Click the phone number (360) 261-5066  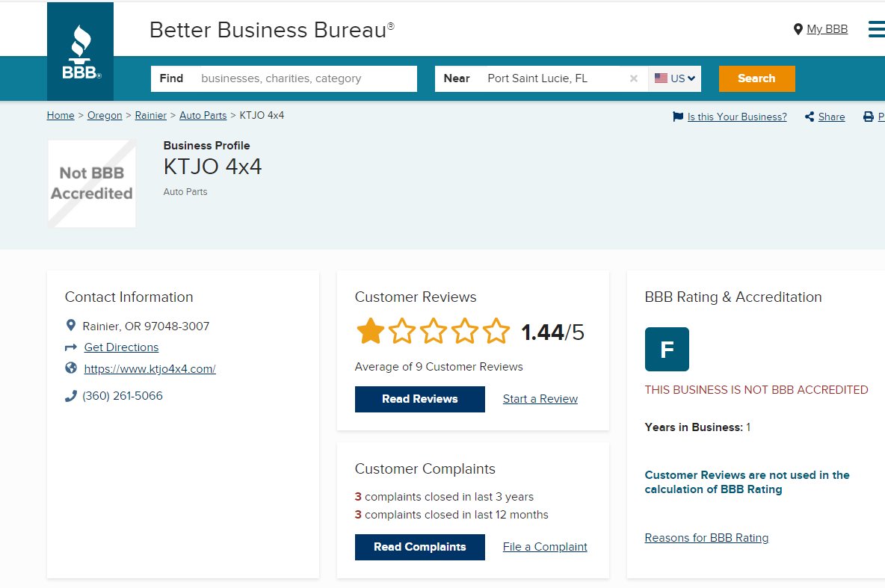[123, 395]
